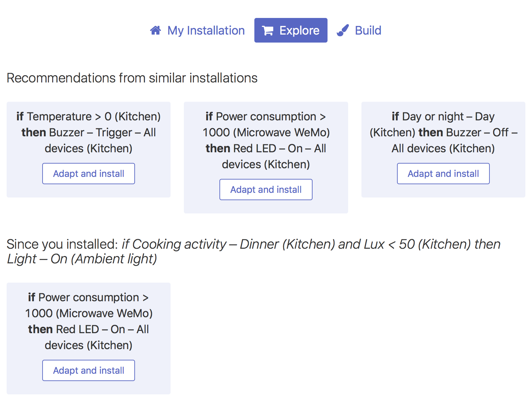
Task: Click the 'Since you installed:' label
Action: click(x=62, y=244)
